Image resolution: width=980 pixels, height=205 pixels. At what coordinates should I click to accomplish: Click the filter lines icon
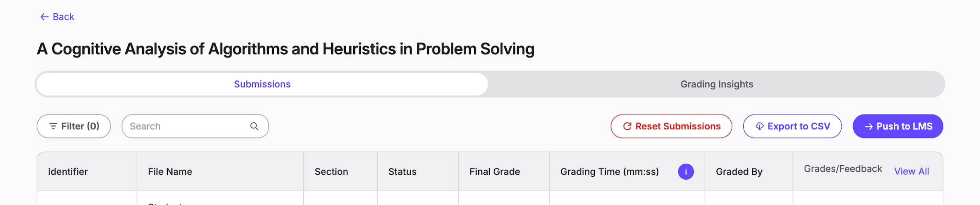pos(53,126)
